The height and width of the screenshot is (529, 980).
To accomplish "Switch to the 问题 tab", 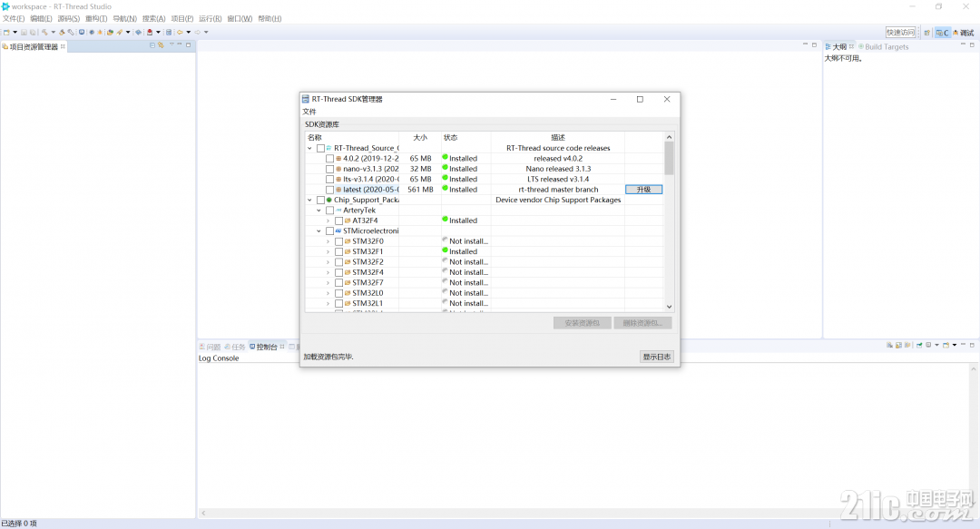I will [x=211, y=347].
